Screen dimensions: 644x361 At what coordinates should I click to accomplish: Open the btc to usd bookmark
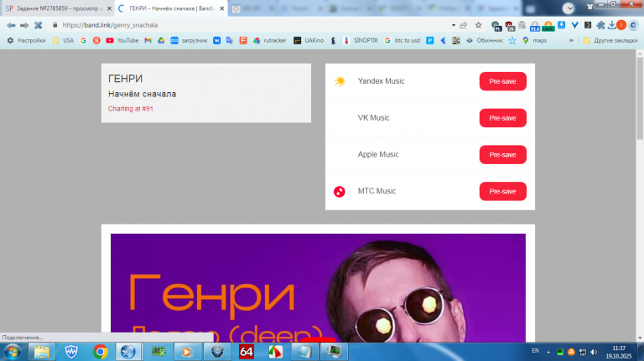[402, 40]
